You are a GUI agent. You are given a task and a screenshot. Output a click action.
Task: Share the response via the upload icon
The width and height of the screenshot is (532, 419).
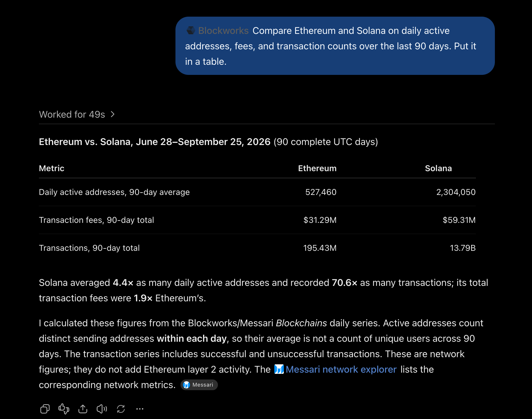coord(83,409)
